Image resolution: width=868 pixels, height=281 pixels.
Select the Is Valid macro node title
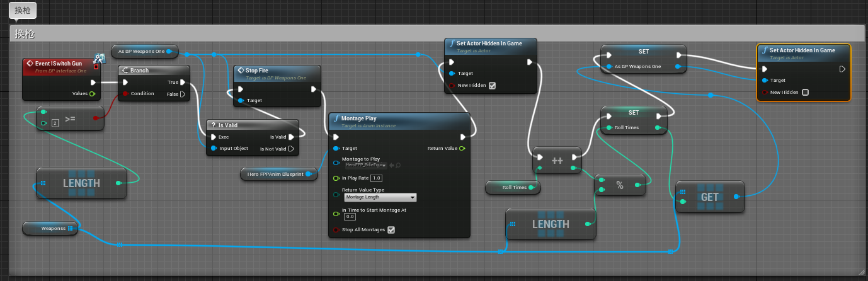tap(228, 125)
